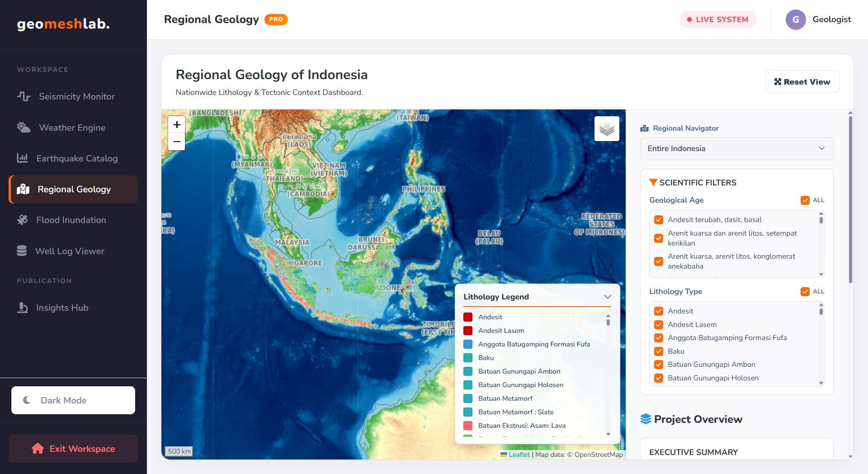Viewport: 868px width, 474px height.
Task: Click the Lithology Legend scrollbar thumb
Action: click(608, 322)
